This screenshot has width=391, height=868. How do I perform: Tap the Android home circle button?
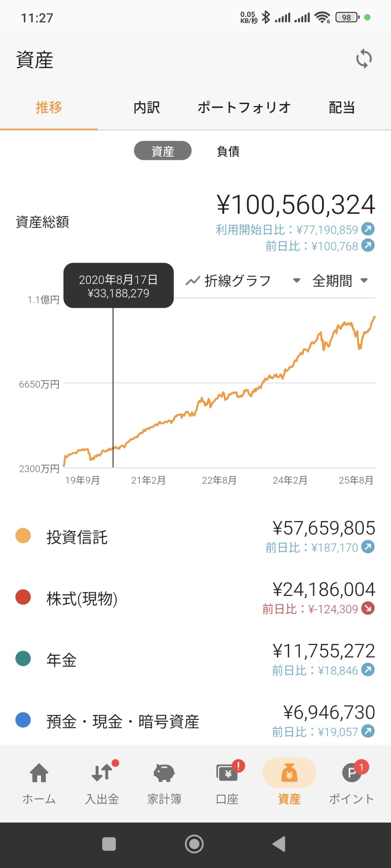[x=194, y=844]
